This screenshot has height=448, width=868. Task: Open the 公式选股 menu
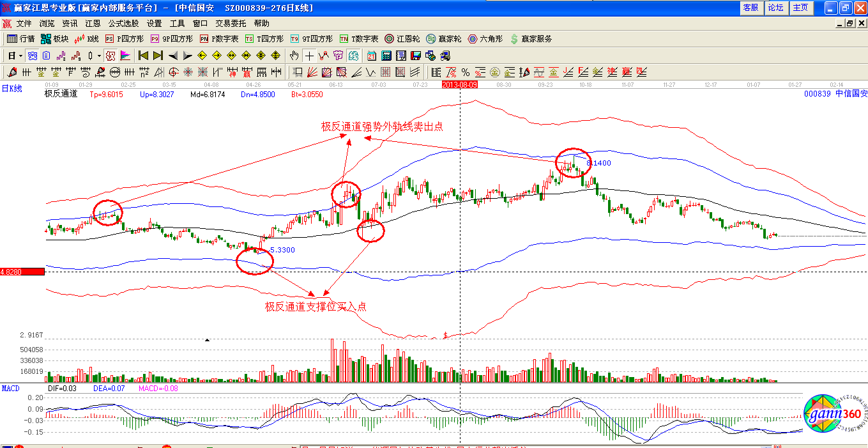pyautogui.click(x=123, y=24)
